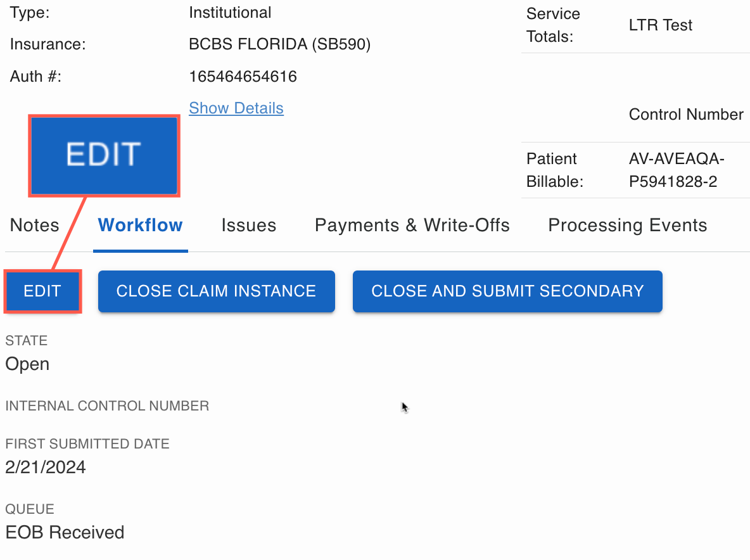Go to the Issues tab
This screenshot has width=750, height=560.
tap(248, 226)
